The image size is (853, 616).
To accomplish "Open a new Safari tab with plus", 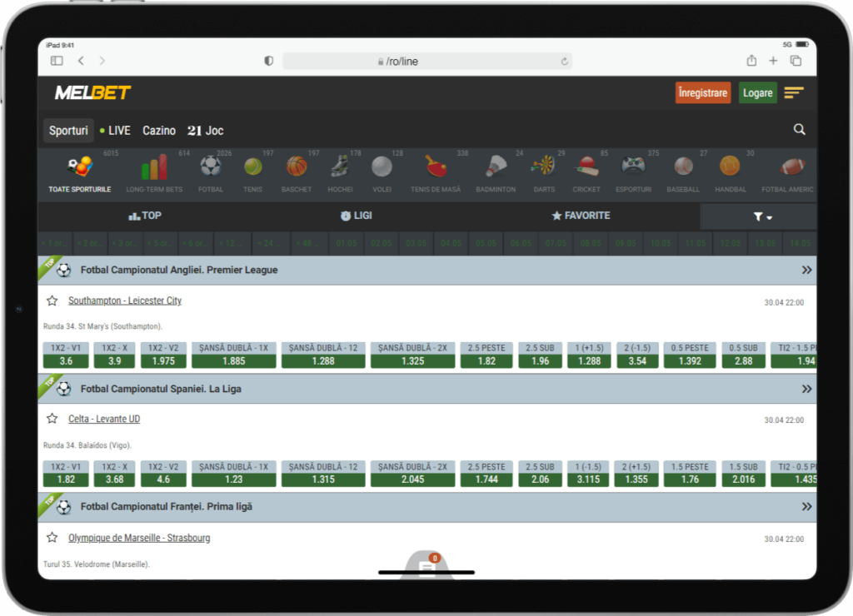I will point(773,60).
